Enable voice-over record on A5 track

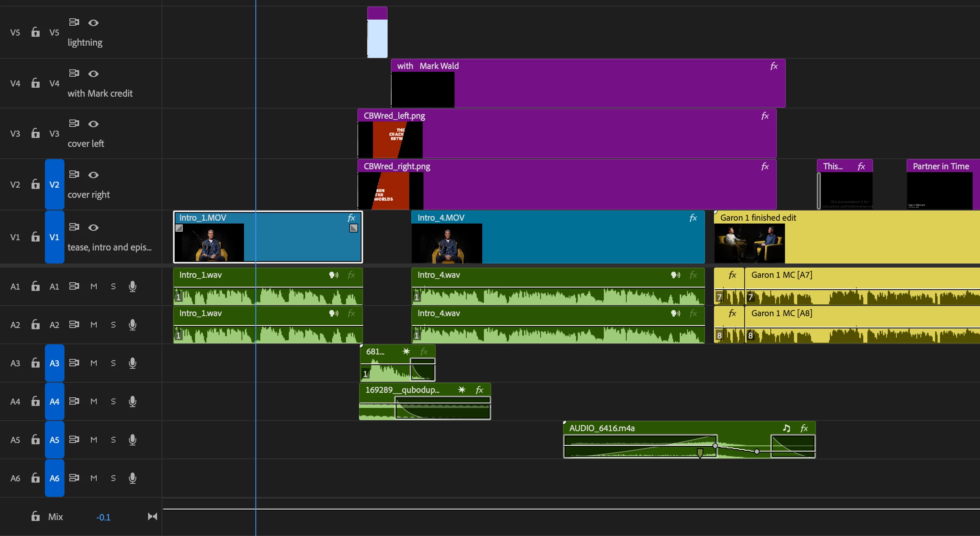(133, 440)
